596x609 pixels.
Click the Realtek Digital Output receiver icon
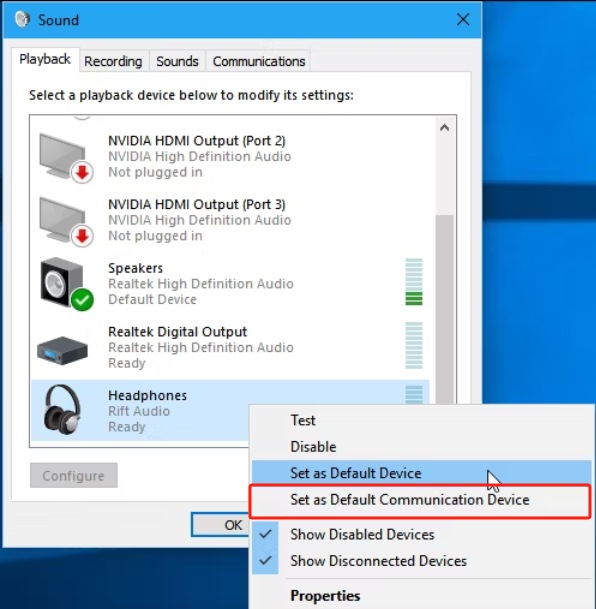pos(63,350)
